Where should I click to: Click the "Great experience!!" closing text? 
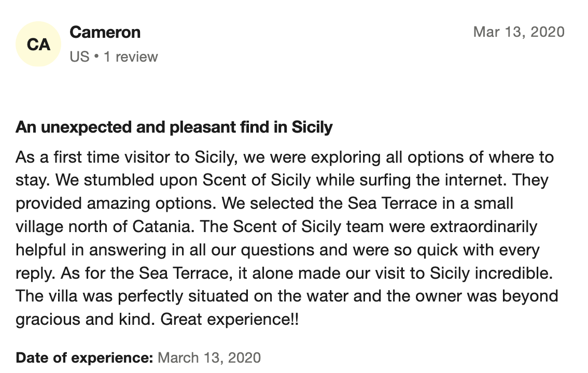pos(230,320)
